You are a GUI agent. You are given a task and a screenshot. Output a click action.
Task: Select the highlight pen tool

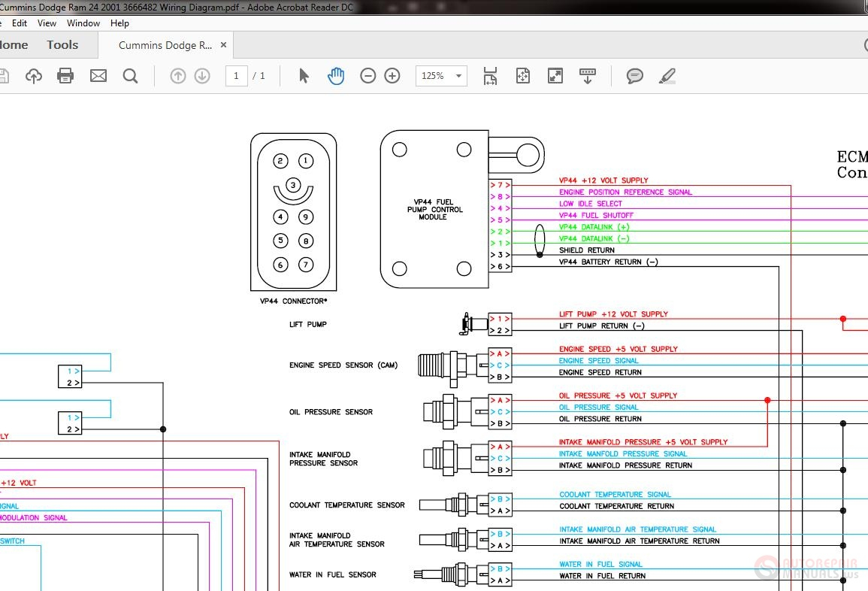[x=667, y=76]
